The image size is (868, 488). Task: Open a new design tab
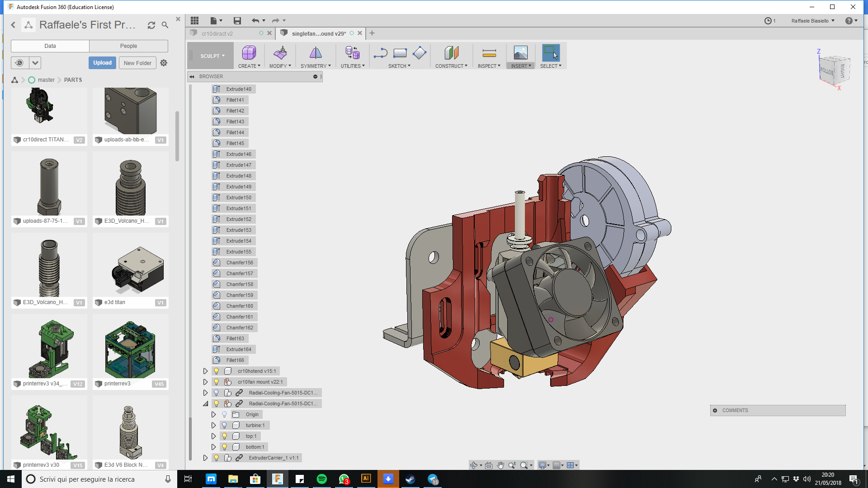pyautogui.click(x=372, y=33)
